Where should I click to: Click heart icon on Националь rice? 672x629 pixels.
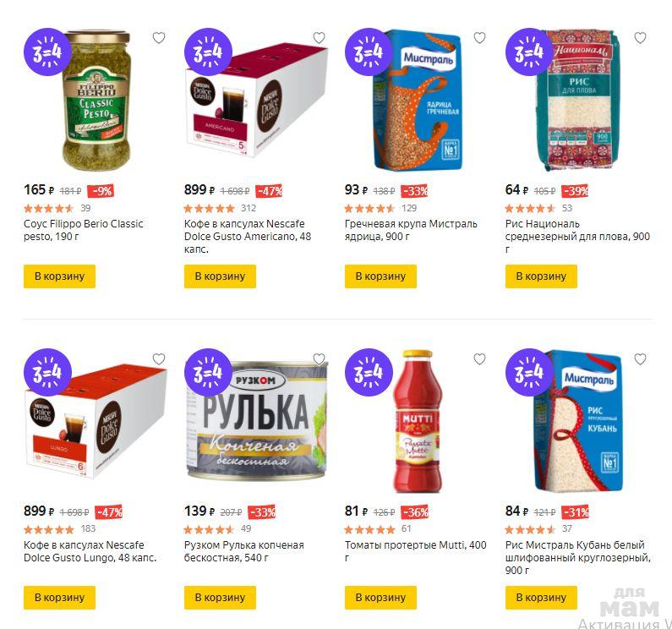[640, 38]
